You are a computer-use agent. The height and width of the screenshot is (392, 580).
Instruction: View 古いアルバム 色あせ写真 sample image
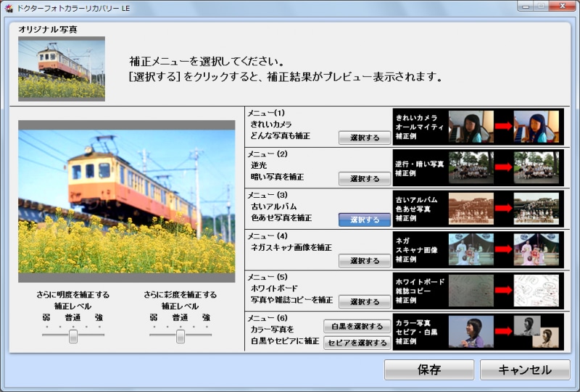click(478, 209)
